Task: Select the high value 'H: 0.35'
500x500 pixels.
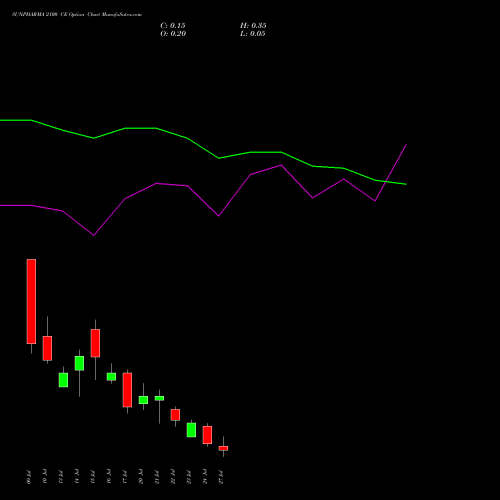Action: point(253,26)
